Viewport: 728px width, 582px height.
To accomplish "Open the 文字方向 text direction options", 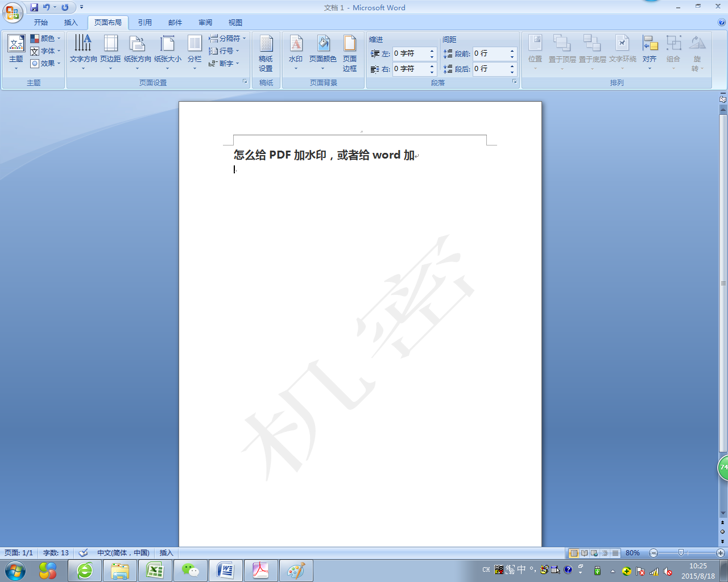I will (x=83, y=52).
